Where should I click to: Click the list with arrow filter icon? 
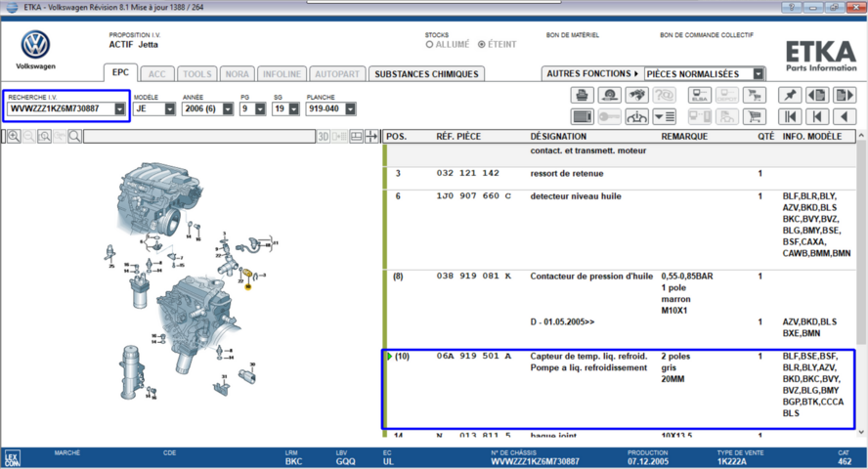[664, 116]
